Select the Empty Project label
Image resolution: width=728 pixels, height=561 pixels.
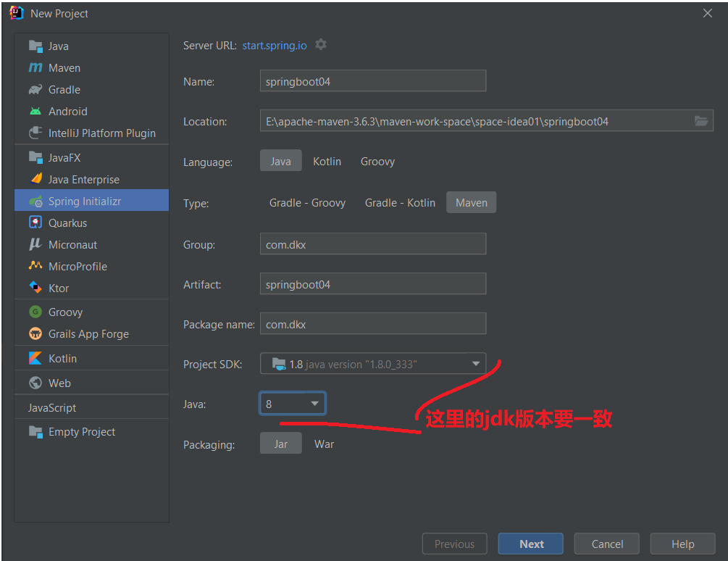coord(82,432)
